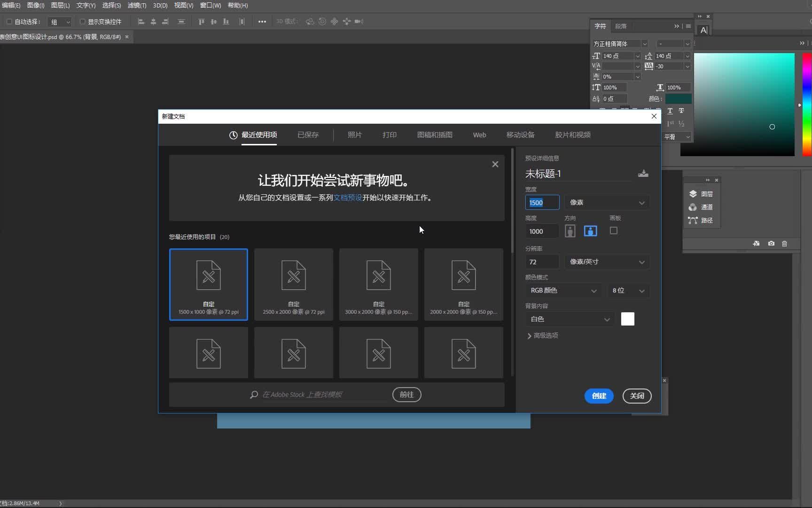Open the 滤镜(T) menu
Image resolution: width=812 pixels, height=508 pixels.
coord(137,5)
